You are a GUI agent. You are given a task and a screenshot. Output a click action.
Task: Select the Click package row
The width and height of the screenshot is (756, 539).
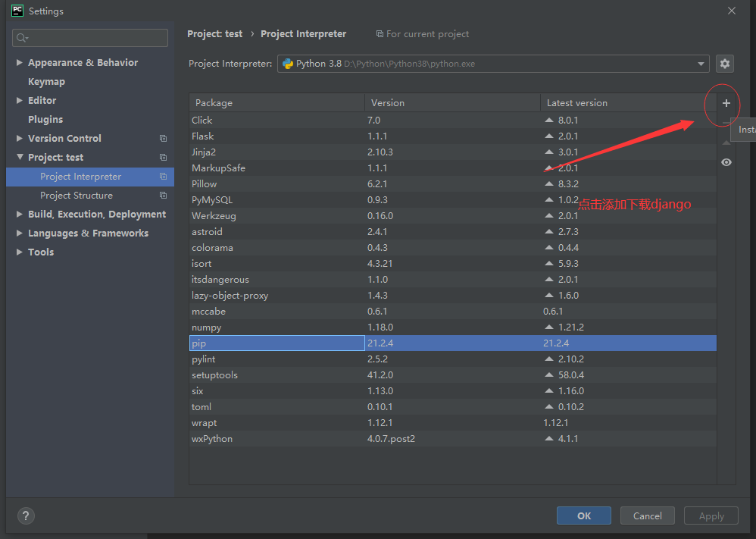point(453,120)
